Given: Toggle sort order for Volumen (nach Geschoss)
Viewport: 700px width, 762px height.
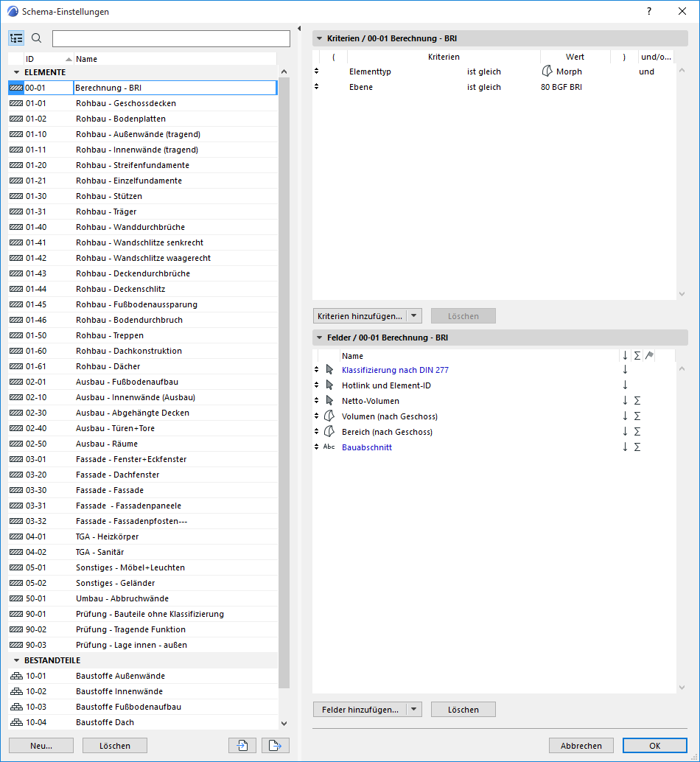Looking at the screenshot, I should (x=625, y=416).
